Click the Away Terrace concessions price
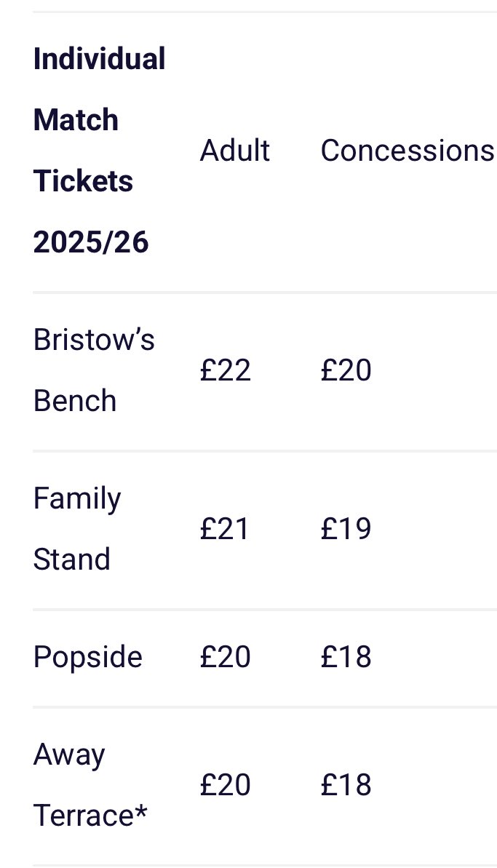The width and height of the screenshot is (497, 868). click(346, 785)
